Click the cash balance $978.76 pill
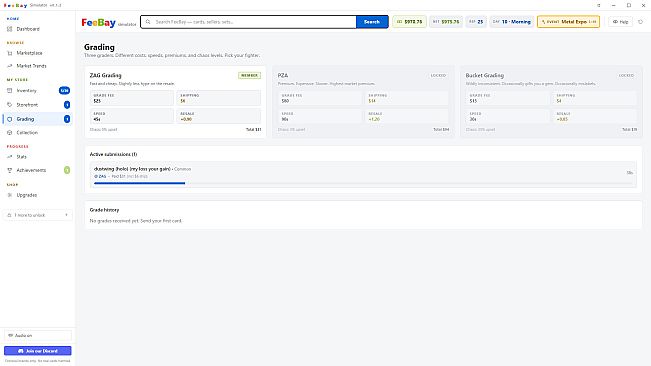This screenshot has height=366, width=651. tap(409, 22)
